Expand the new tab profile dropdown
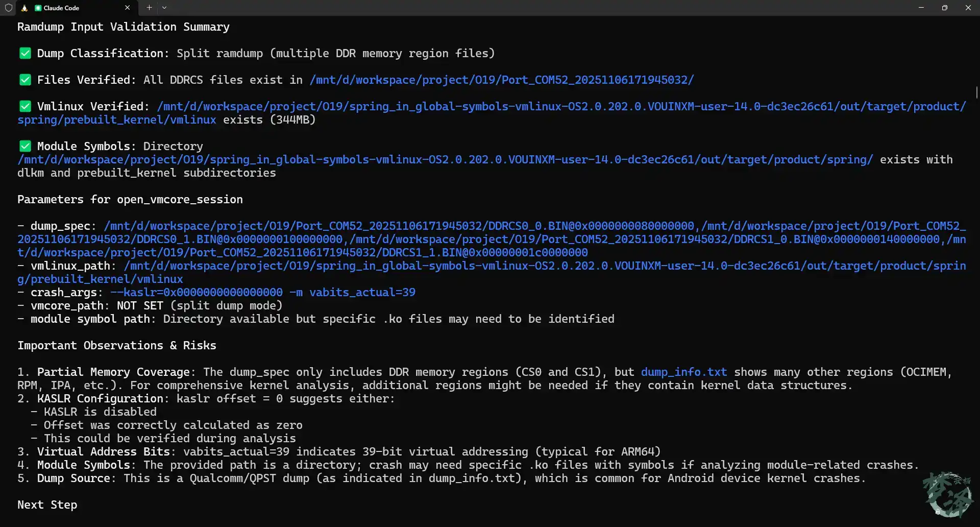 [x=164, y=8]
